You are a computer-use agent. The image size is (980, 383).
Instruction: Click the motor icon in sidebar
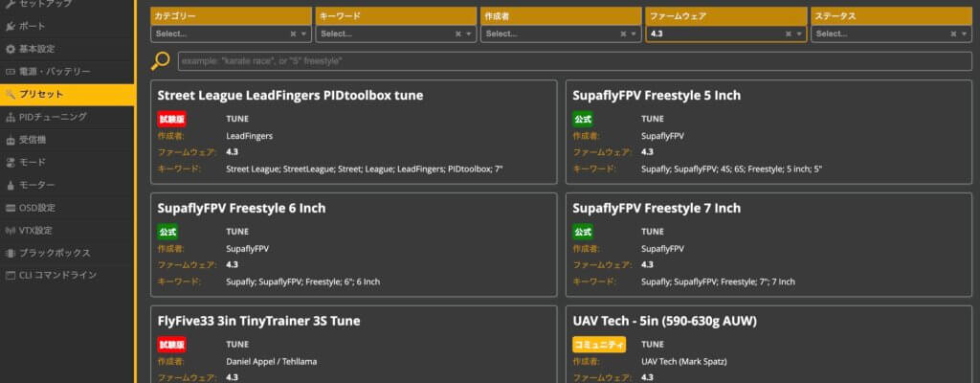10,185
